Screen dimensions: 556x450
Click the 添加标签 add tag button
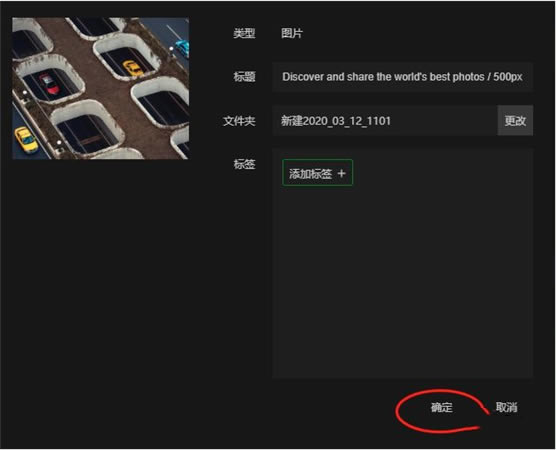(317, 173)
